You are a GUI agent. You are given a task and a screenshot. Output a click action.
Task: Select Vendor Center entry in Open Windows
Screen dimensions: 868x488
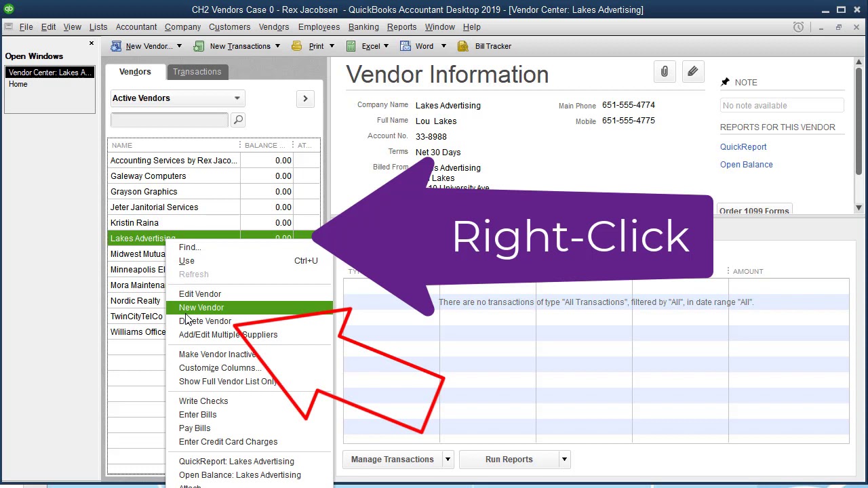pos(50,73)
